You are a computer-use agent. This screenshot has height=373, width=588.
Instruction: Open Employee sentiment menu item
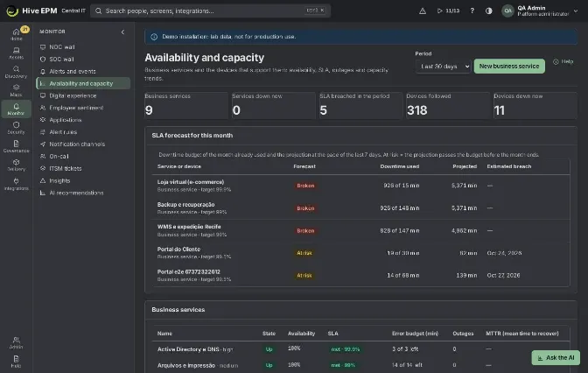pos(83,108)
